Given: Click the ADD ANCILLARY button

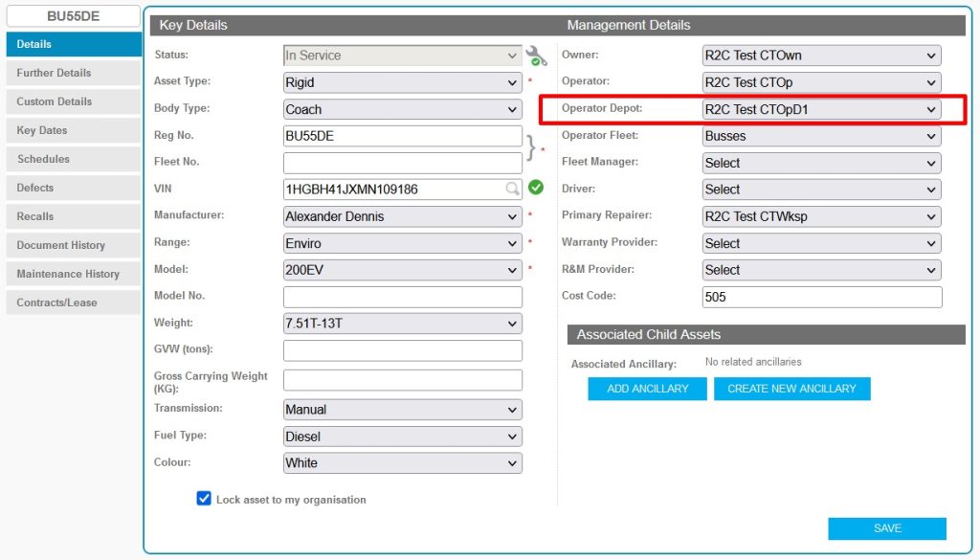Looking at the screenshot, I should click(x=648, y=389).
